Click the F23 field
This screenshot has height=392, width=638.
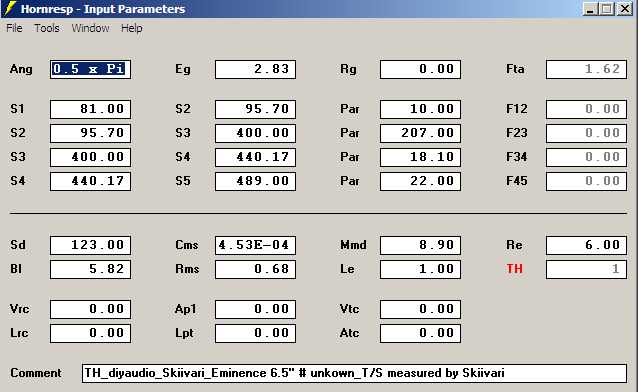tap(586, 133)
